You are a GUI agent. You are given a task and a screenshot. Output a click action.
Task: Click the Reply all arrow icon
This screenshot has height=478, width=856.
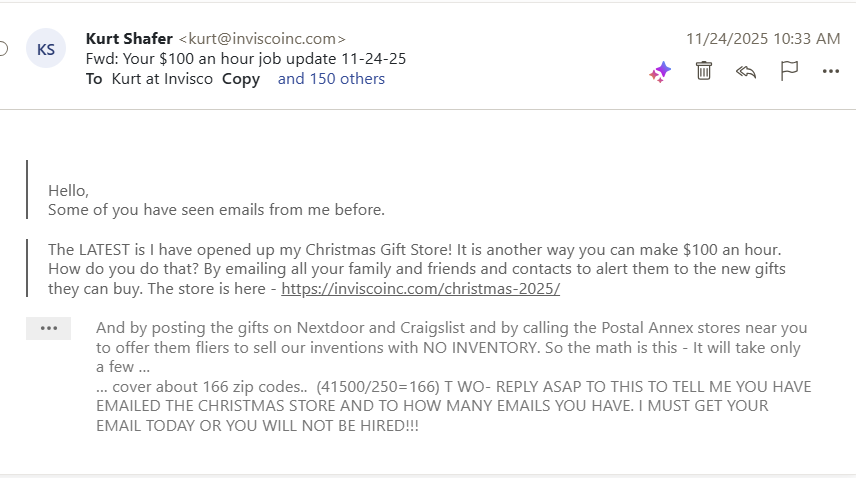pyautogui.click(x=746, y=71)
